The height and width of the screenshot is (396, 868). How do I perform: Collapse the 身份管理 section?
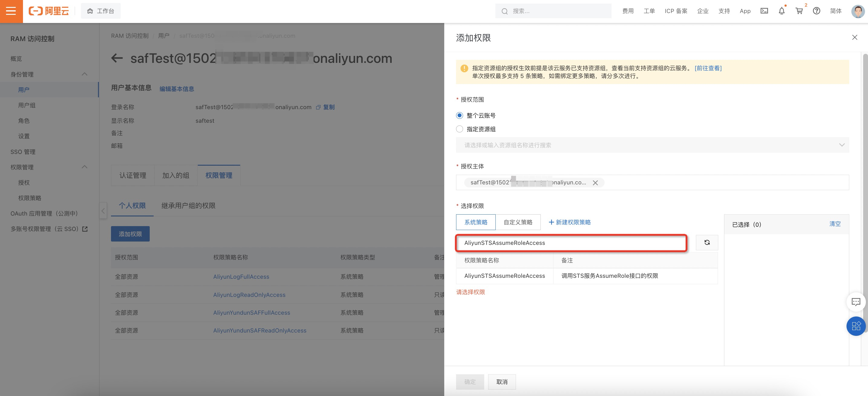tap(85, 74)
